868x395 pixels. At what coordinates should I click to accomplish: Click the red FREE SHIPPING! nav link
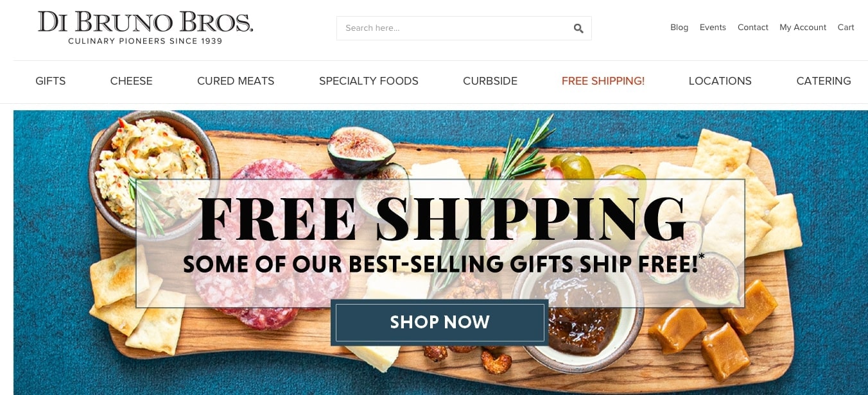603,81
